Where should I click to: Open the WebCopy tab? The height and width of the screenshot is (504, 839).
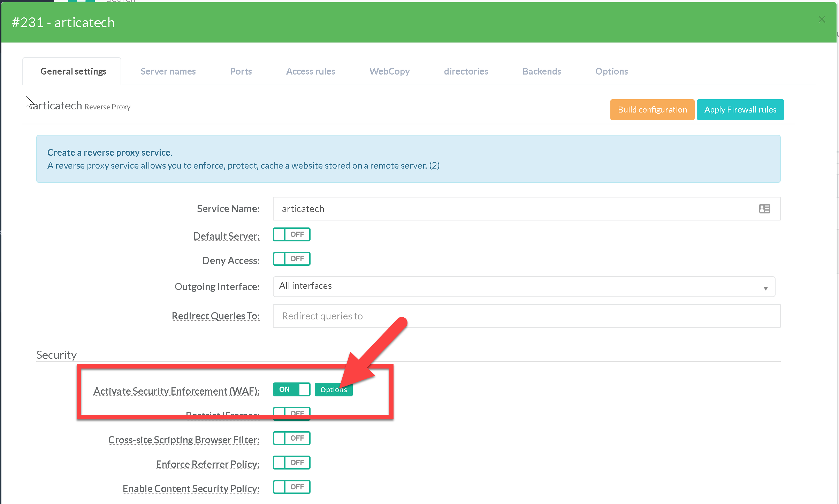389,71
